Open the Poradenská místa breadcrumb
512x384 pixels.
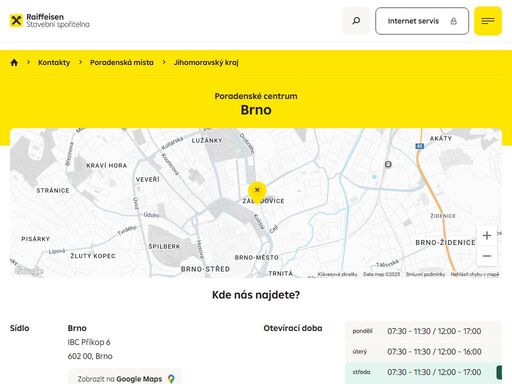[122, 62]
